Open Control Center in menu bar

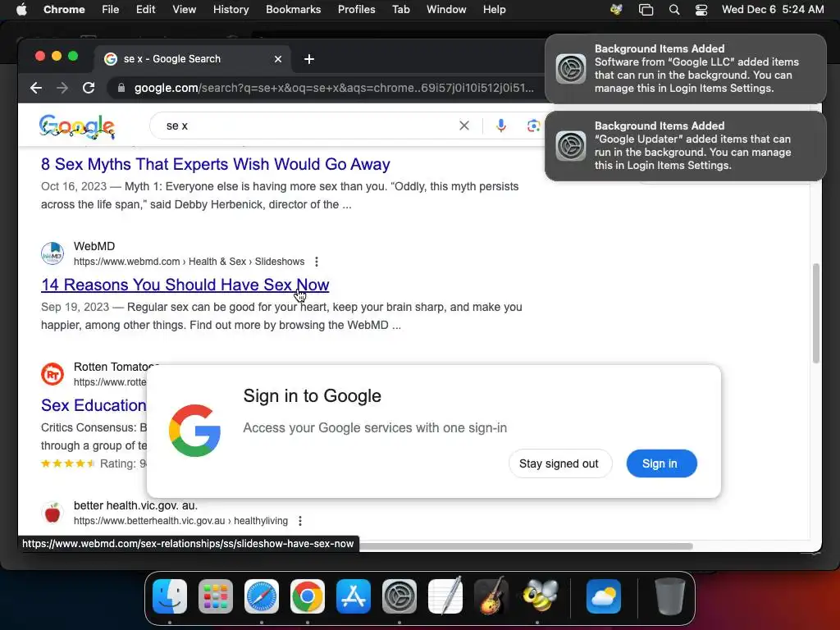coord(701,10)
